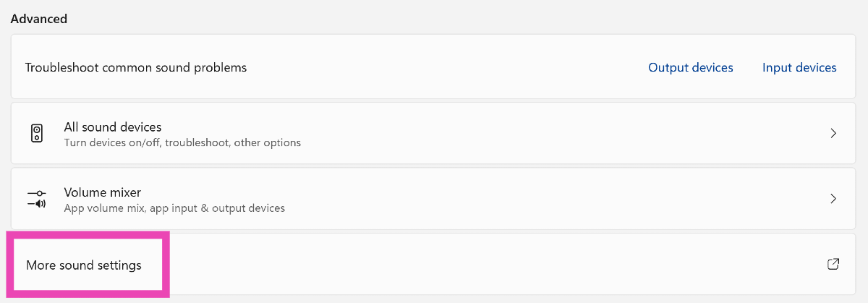The height and width of the screenshot is (303, 868).
Task: Click "Turn devices on/off, troubleshoot, other options" subtitle
Action: pos(182,142)
